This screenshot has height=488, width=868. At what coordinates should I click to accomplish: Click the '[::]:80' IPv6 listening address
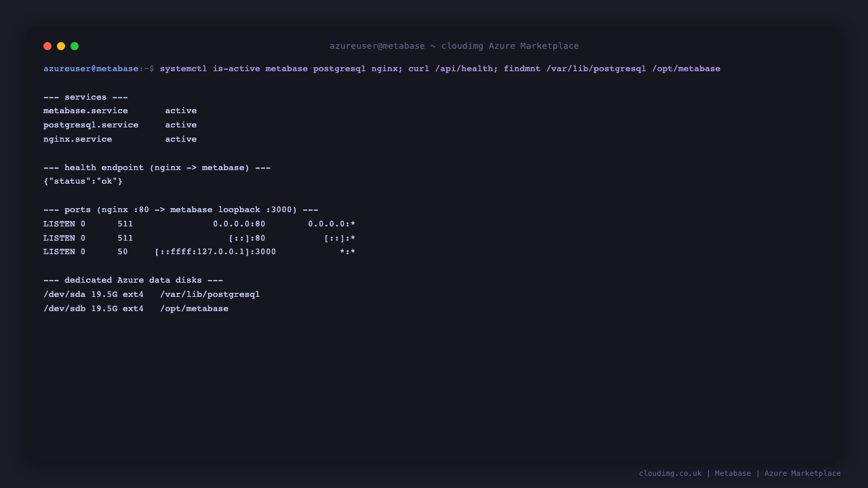pos(247,238)
